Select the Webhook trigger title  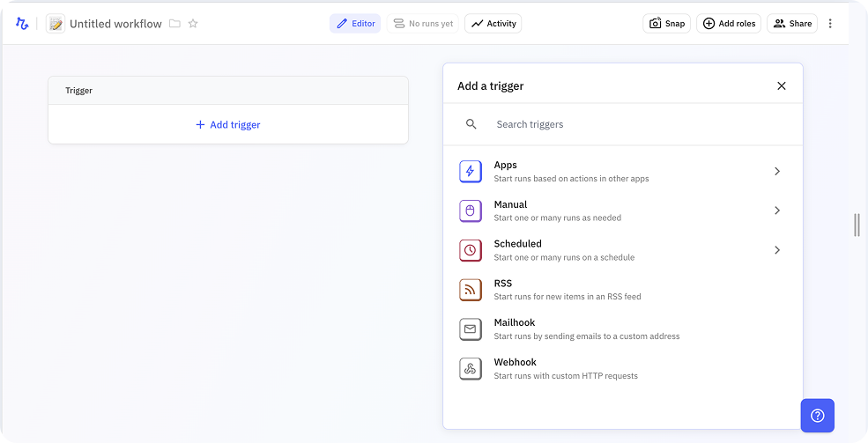tap(516, 362)
